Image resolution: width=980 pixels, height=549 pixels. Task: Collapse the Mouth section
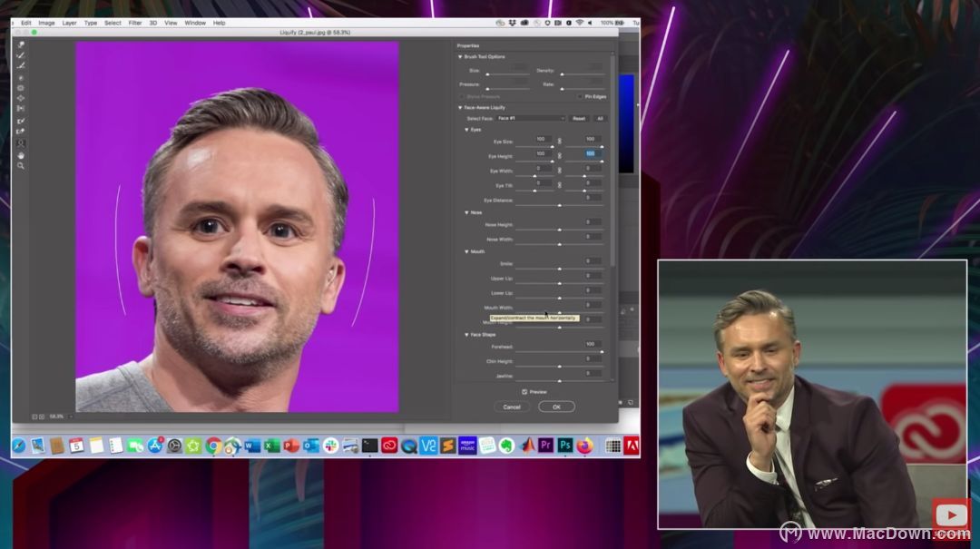coord(466,251)
